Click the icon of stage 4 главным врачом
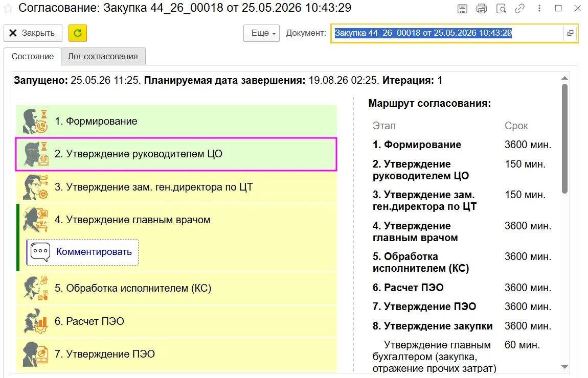Viewport: 588px width, 378px height. click(x=35, y=220)
